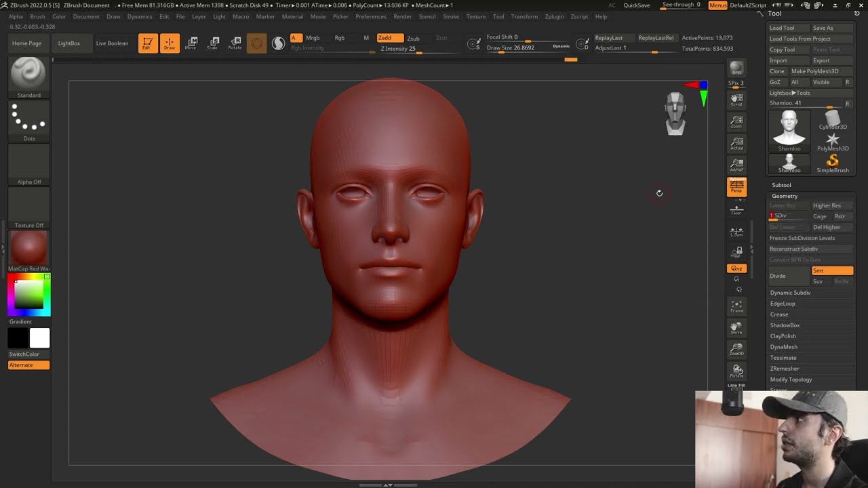Open the Alpha Off selector

tap(28, 165)
